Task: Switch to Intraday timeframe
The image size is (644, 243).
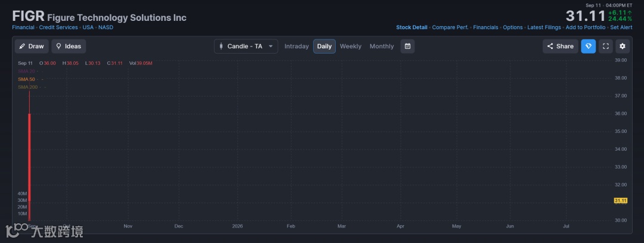Action: click(296, 46)
